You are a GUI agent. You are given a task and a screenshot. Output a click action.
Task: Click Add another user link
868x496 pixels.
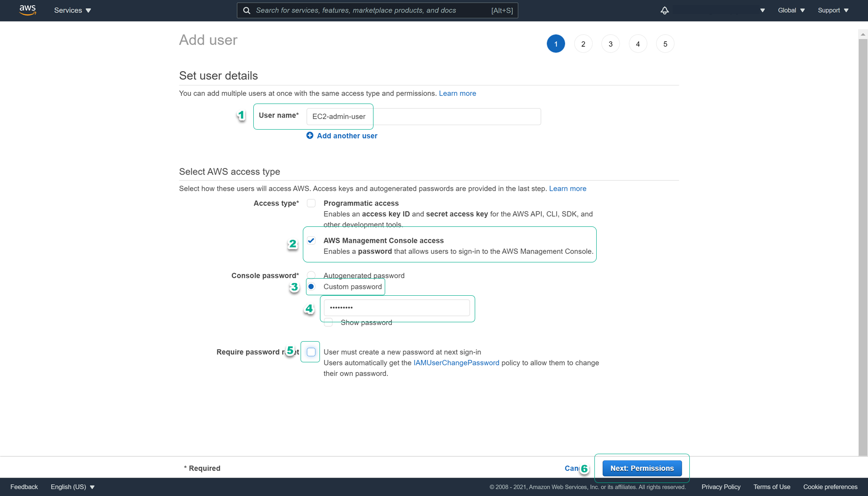[347, 136]
